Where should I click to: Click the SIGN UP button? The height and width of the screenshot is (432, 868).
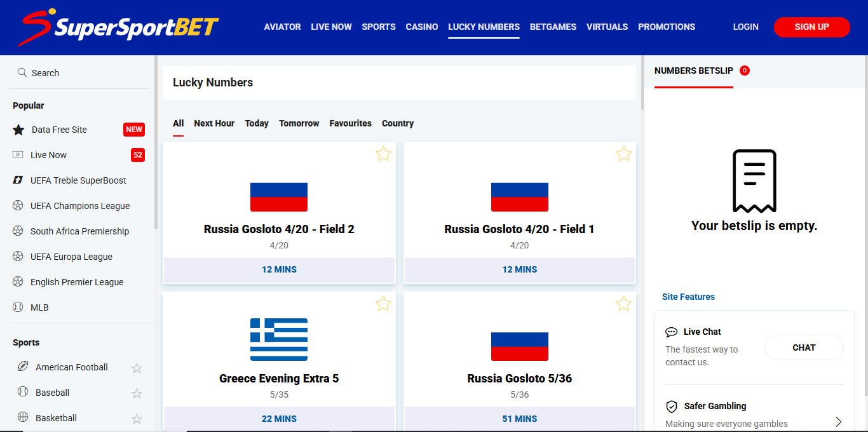(x=811, y=27)
